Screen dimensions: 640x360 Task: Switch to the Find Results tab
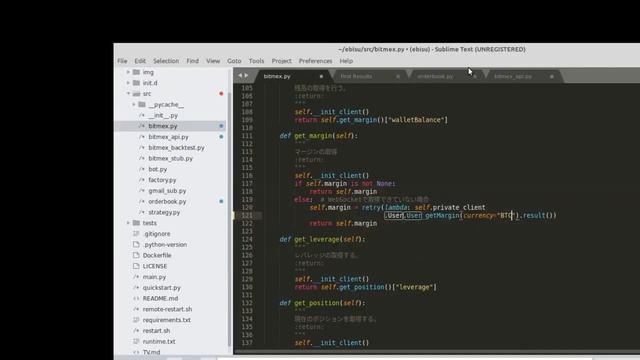pyautogui.click(x=356, y=76)
